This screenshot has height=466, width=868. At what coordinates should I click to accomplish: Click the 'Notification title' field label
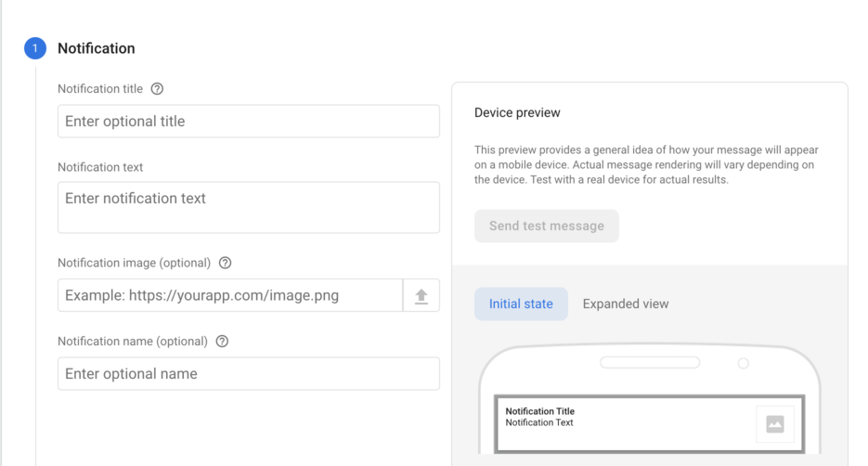coord(100,89)
